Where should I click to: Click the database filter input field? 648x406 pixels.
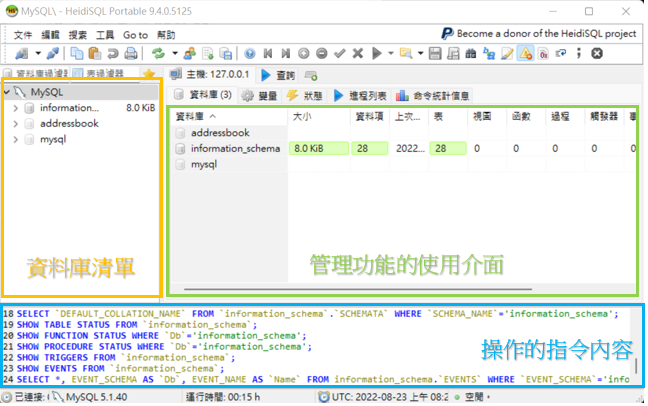coord(36,74)
